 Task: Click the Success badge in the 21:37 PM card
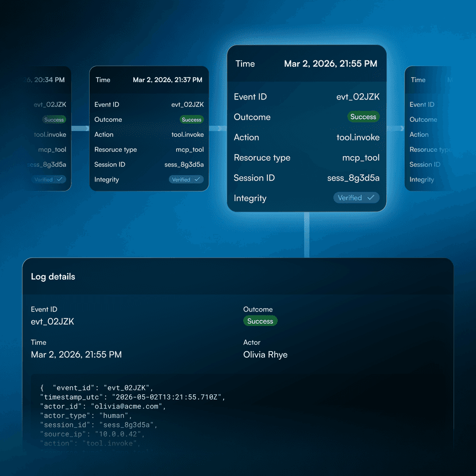191,120
